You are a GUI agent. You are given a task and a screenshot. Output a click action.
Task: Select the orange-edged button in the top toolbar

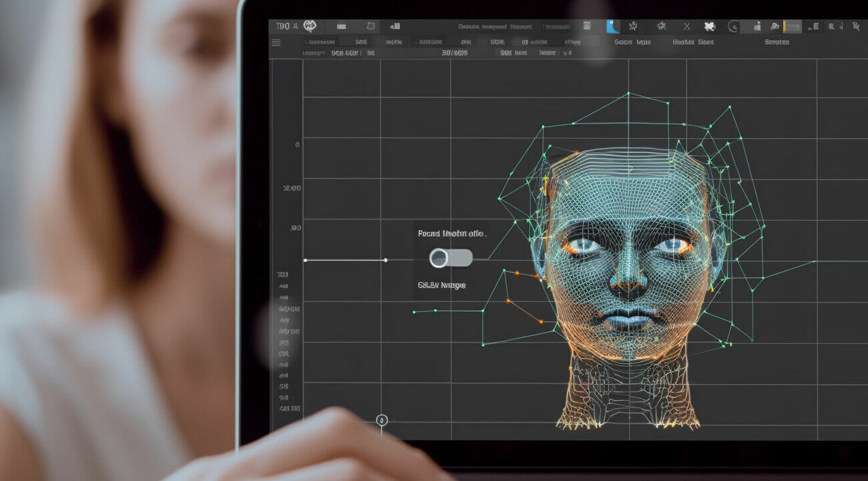coord(792,26)
